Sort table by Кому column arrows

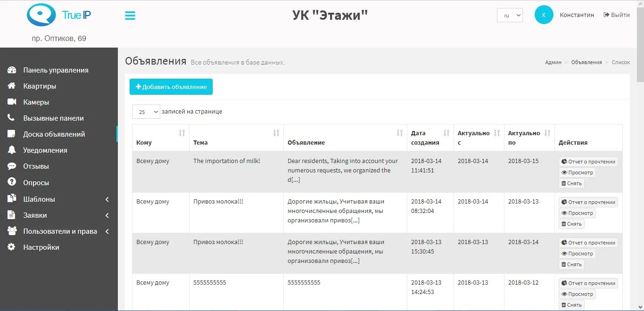click(x=182, y=133)
